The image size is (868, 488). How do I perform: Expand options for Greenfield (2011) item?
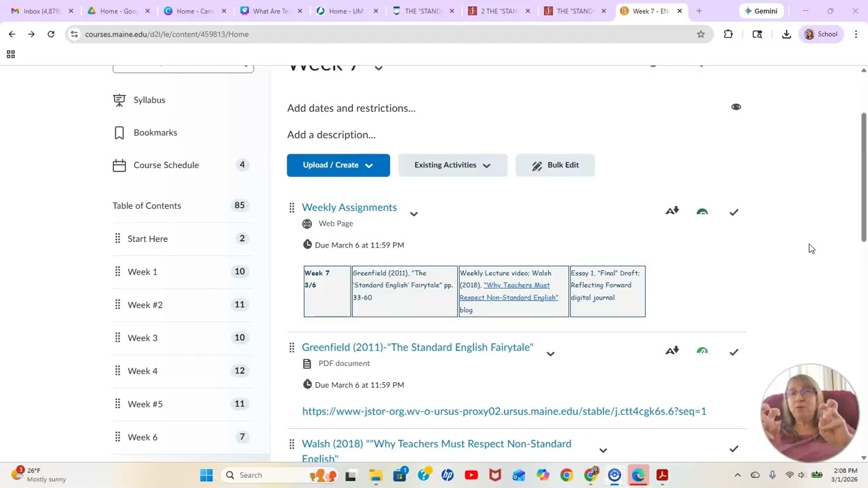pos(551,354)
